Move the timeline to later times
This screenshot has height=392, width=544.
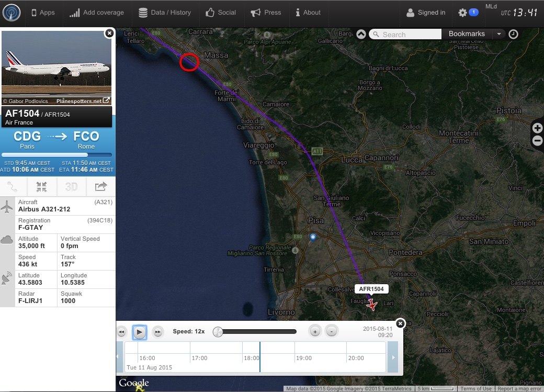coord(393,357)
